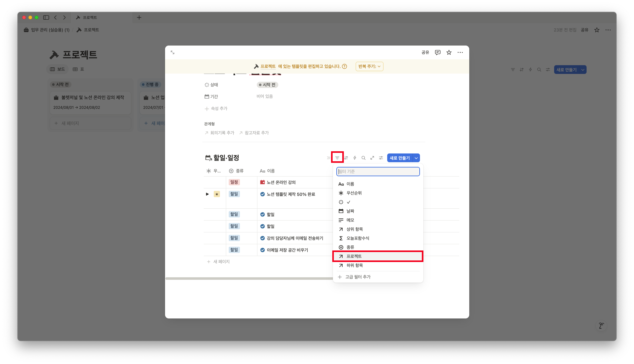Click the 필터 기준 search input field

tap(378, 172)
